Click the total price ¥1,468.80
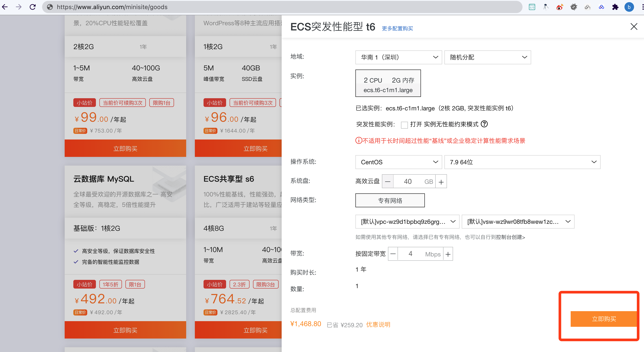Viewport: 644px width, 352px height. point(306,324)
